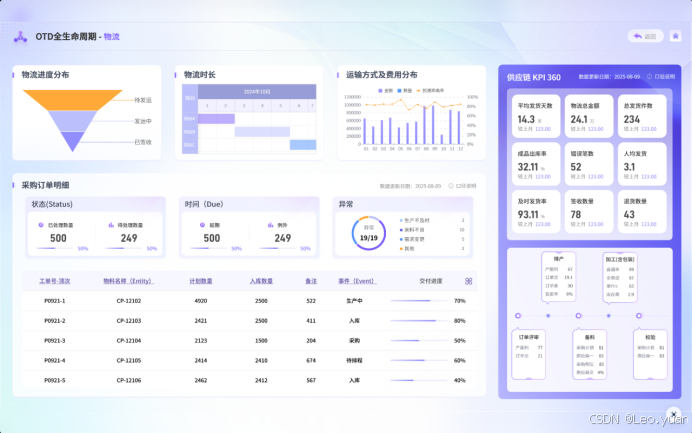Click the light purple 发运中 funnel segment
Screen dimensions: 692x433
[72, 121]
